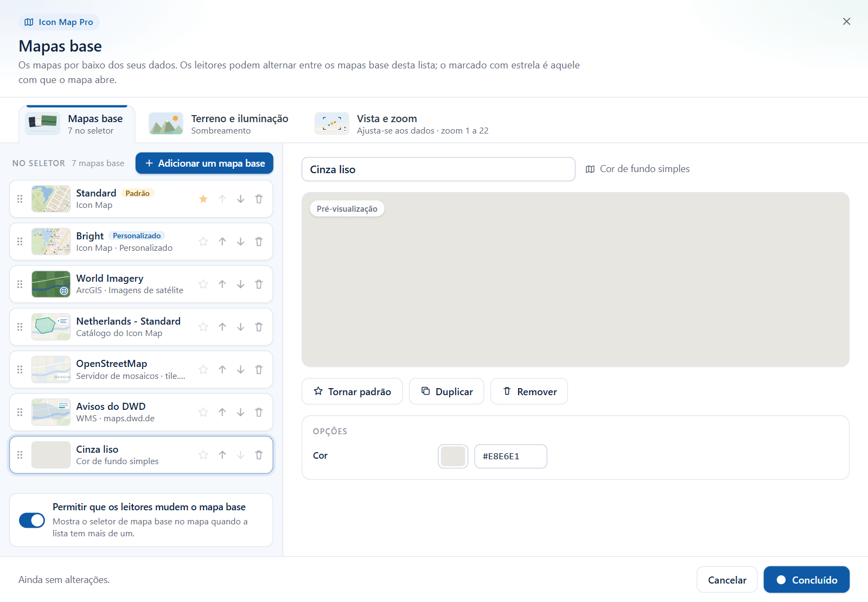
Task: Move Standard basemap down
Action: pos(240,199)
